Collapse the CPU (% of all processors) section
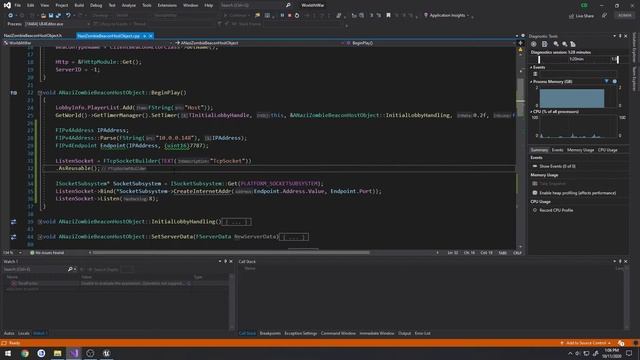Image resolution: width=640 pixels, height=360 pixels. point(531,111)
